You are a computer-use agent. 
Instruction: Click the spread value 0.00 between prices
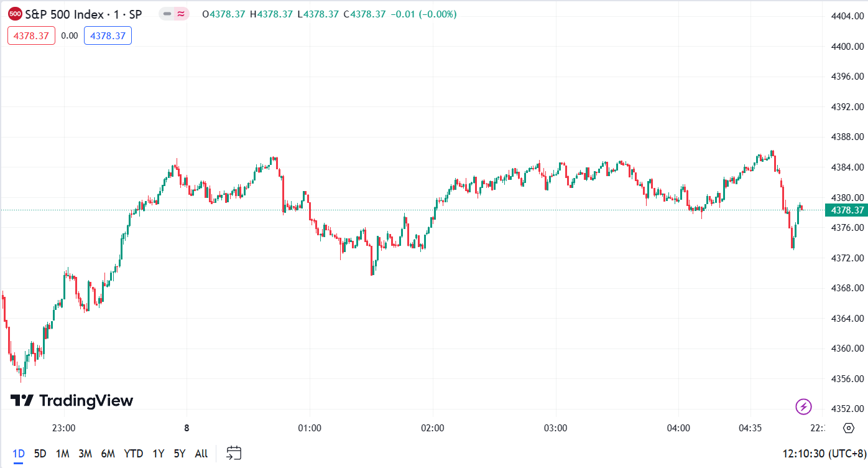coord(70,35)
